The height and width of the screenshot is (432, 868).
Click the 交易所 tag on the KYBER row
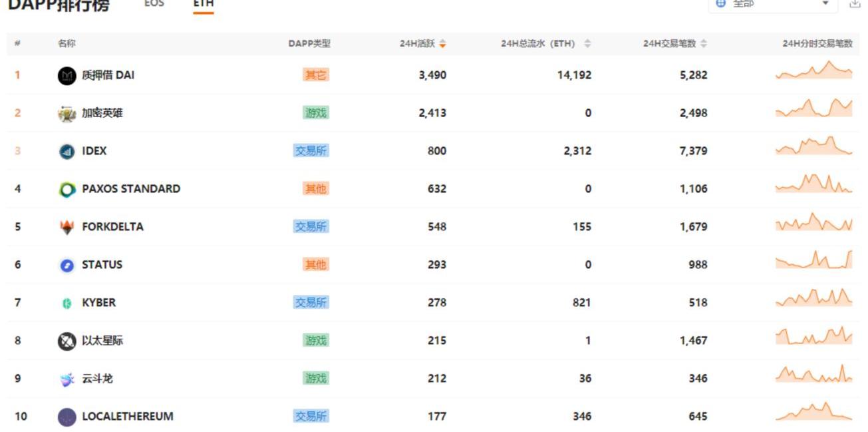point(311,303)
